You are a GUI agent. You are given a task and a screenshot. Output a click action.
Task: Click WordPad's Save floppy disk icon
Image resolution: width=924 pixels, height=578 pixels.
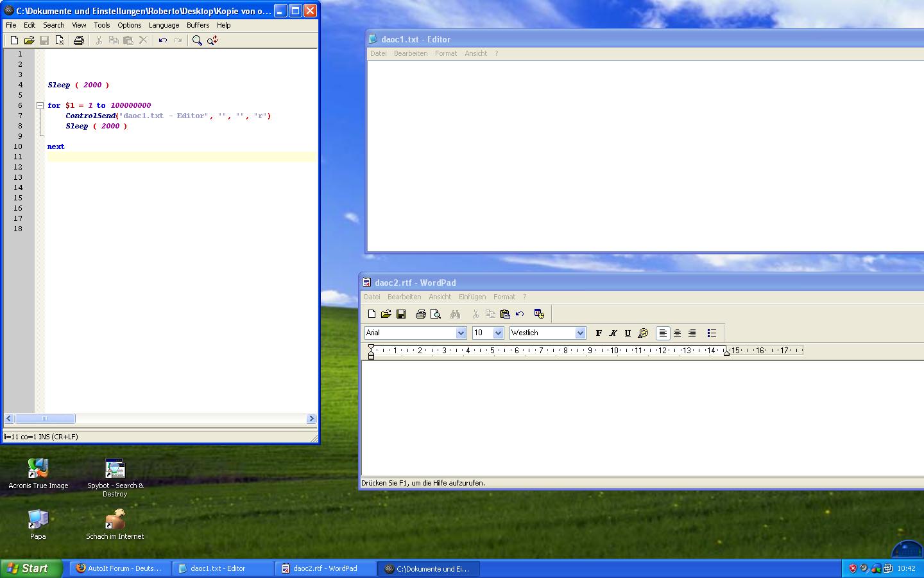click(x=401, y=314)
